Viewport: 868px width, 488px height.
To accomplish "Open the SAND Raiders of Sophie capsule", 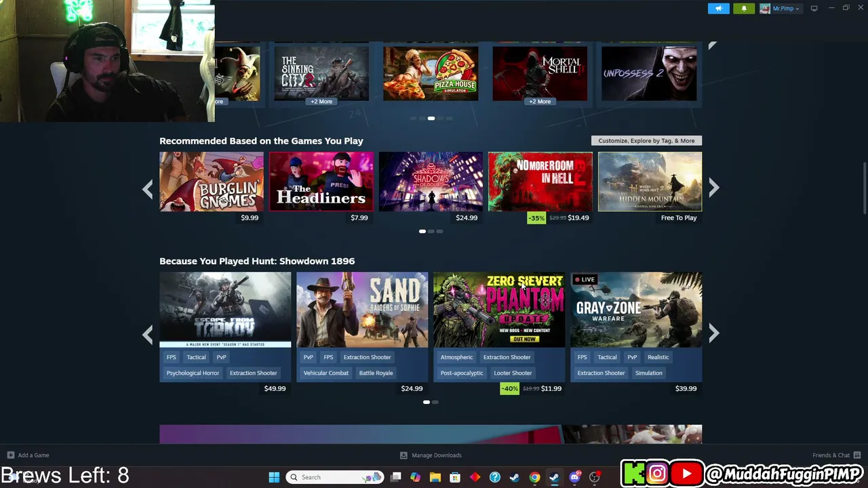I will click(362, 310).
